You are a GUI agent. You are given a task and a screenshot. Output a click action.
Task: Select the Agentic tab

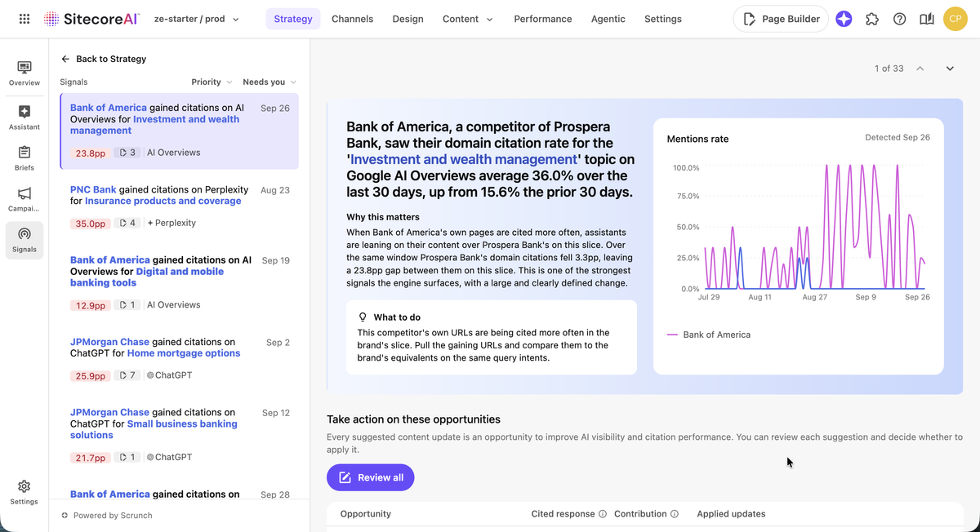click(608, 19)
